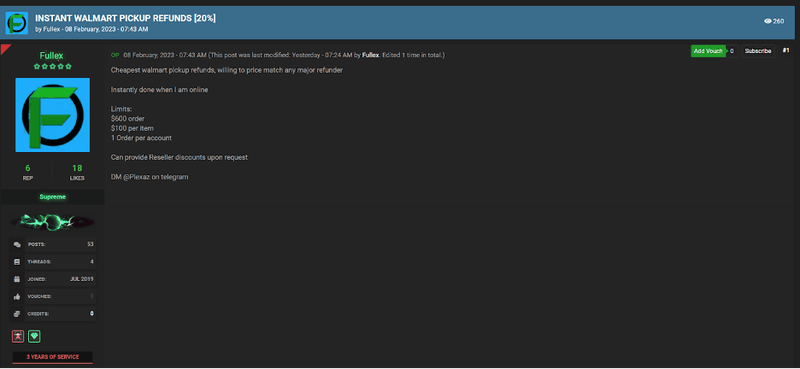
Task: Click the credits coins icon
Action: [17, 313]
